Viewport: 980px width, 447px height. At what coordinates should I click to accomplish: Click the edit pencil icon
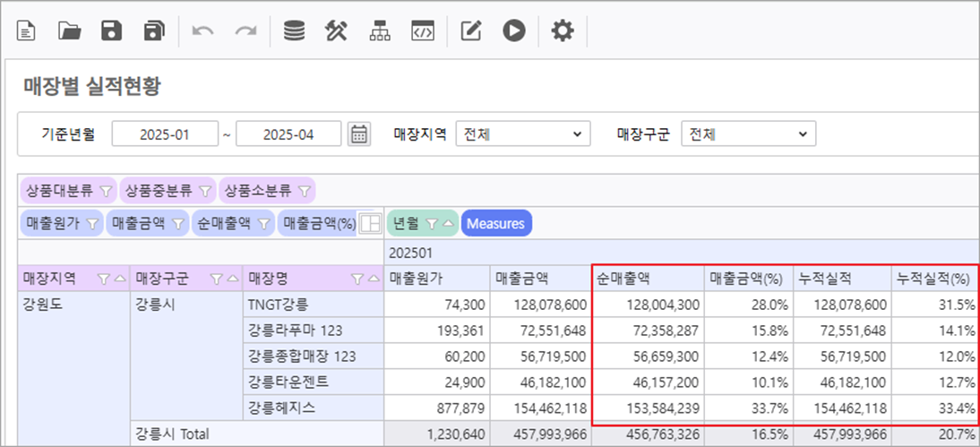click(471, 30)
